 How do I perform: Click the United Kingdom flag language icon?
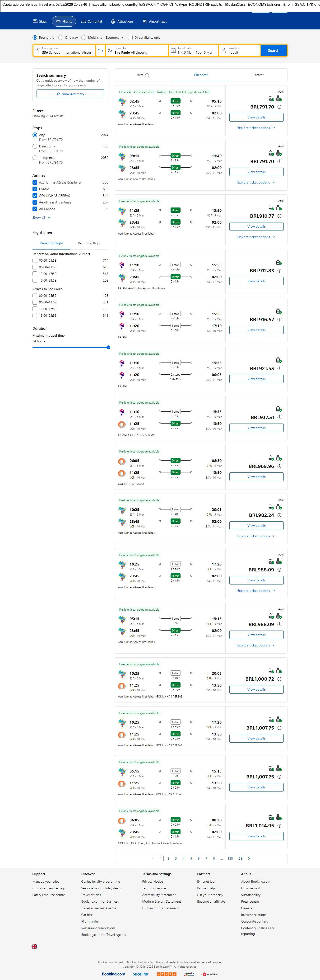[34, 946]
